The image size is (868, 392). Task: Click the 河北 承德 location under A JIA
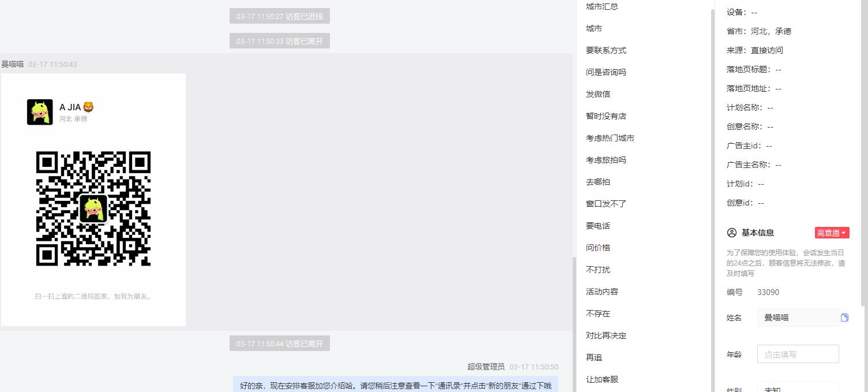click(x=73, y=119)
